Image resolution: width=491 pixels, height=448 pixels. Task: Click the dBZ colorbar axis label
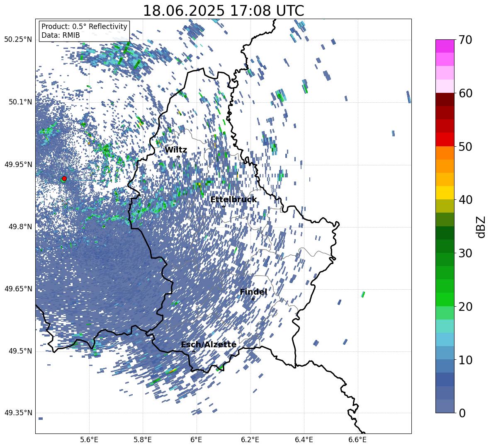(481, 227)
